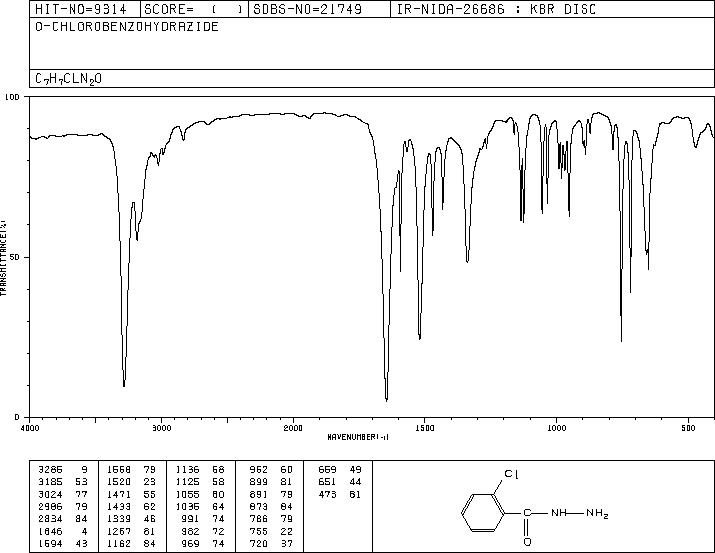Select transmittance value 64 beside 1036

pos(218,506)
